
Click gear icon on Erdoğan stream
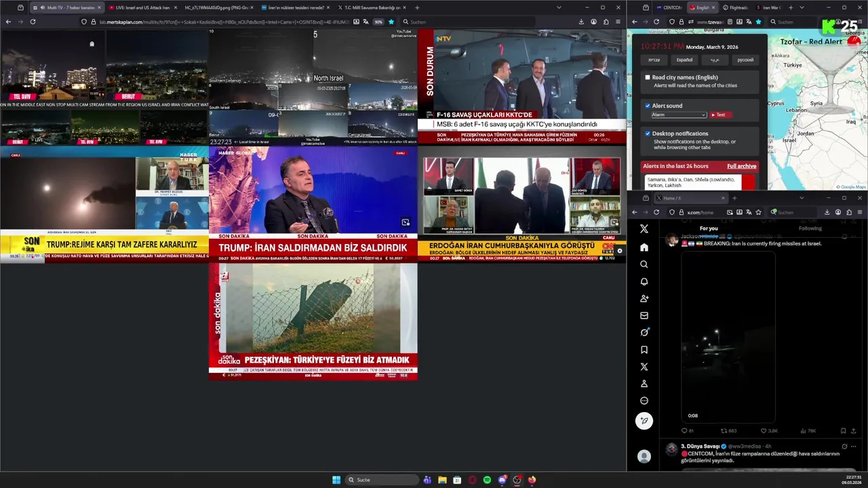pyautogui.click(x=619, y=251)
